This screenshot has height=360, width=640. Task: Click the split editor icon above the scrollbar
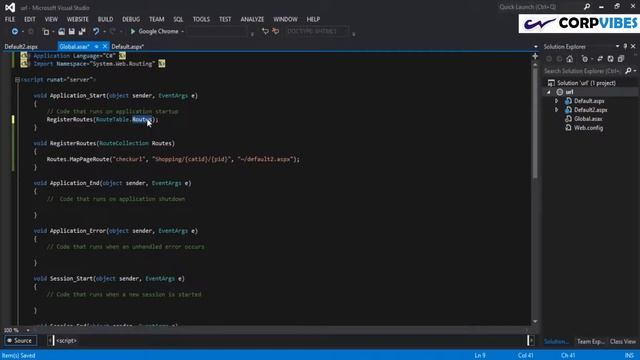(535, 56)
